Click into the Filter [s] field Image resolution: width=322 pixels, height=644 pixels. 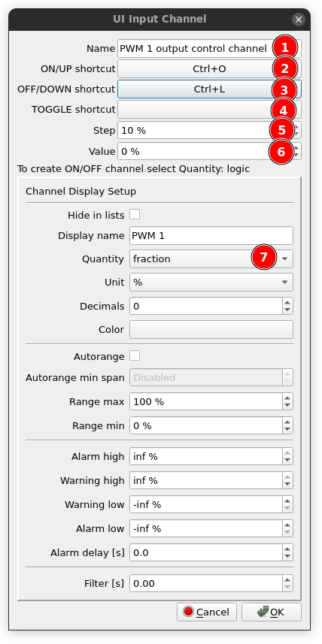[x=206, y=583]
